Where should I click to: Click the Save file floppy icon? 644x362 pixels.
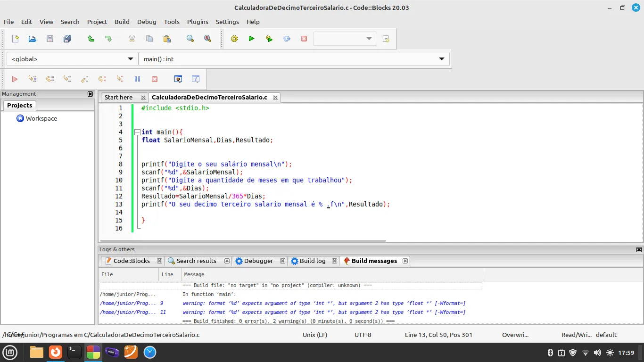point(50,39)
